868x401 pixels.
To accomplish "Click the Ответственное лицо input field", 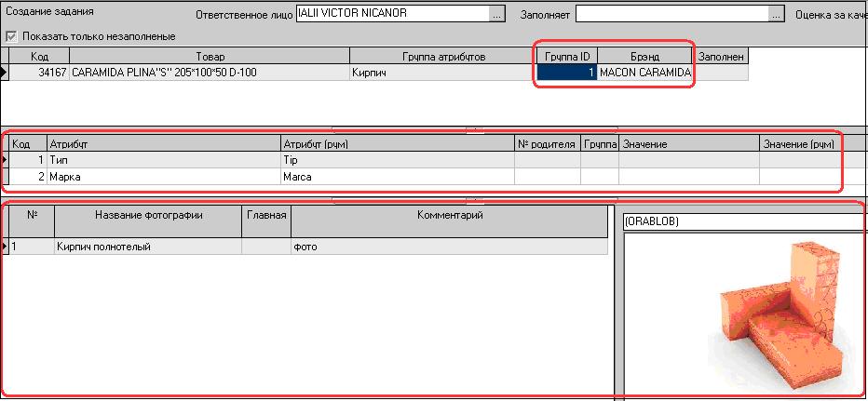I will (x=393, y=14).
